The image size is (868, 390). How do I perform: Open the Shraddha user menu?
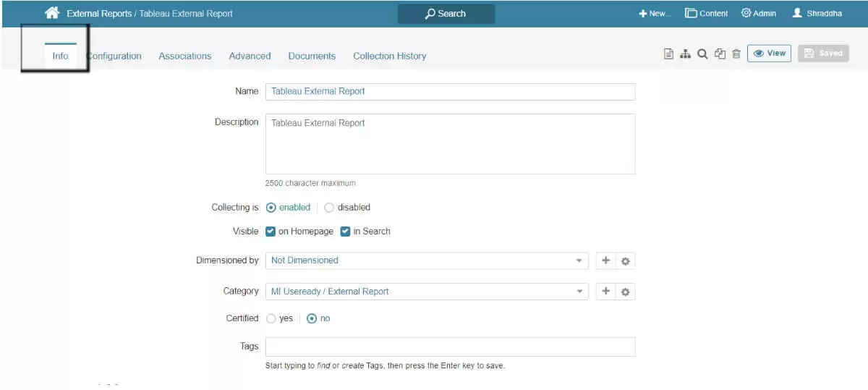817,13
